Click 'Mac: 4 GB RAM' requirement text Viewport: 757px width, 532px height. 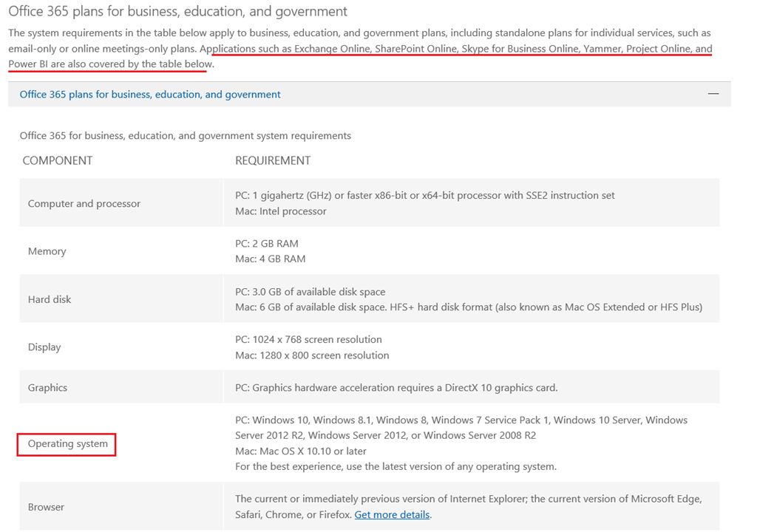point(271,259)
